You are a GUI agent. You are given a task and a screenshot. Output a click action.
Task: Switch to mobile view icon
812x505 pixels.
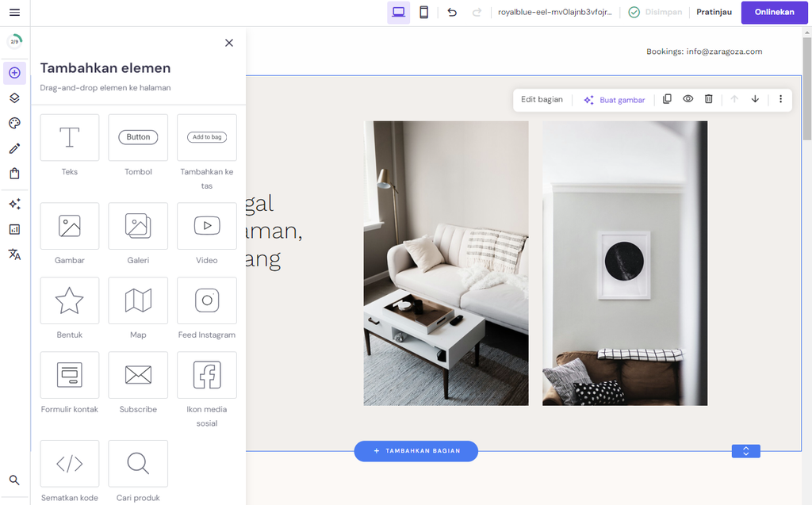pos(424,12)
